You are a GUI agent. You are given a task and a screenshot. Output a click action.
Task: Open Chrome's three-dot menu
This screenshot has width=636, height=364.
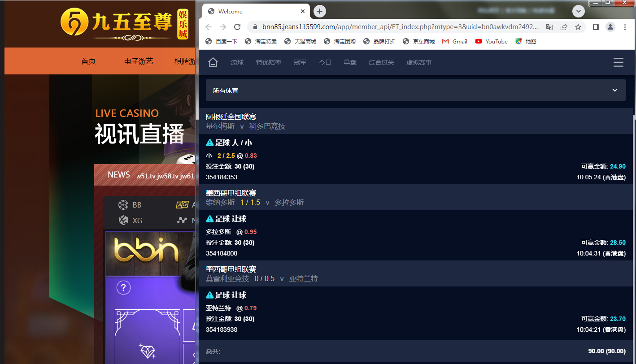(625, 27)
